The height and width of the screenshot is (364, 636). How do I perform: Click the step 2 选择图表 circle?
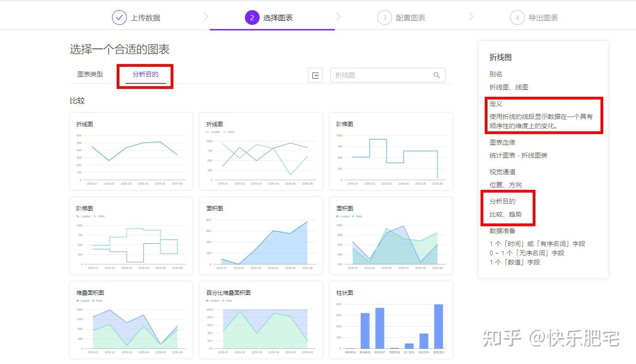coord(252,18)
